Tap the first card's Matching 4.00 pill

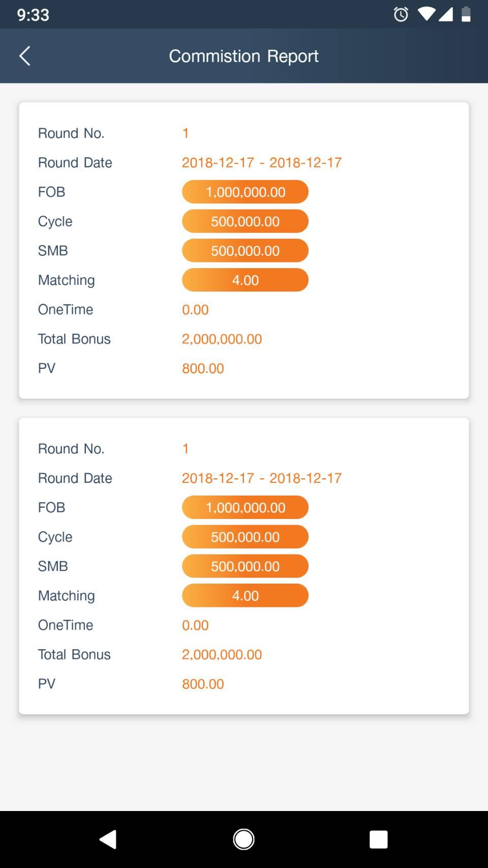pyautogui.click(x=245, y=280)
